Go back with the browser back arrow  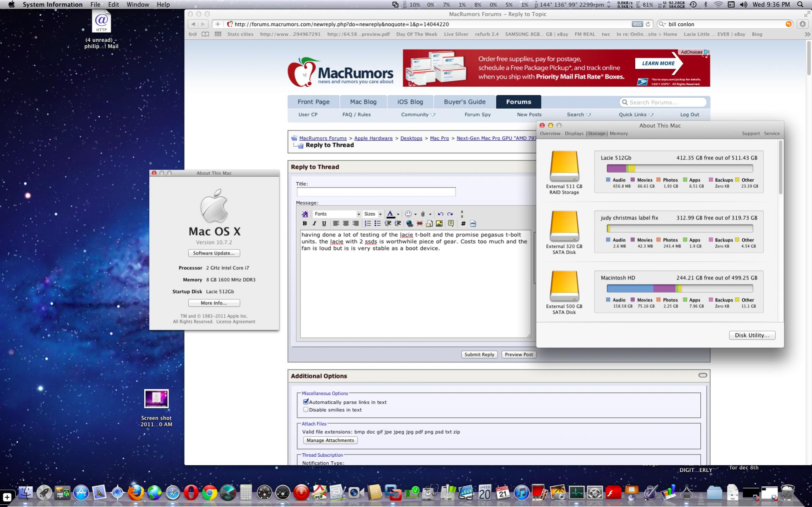[x=193, y=24]
